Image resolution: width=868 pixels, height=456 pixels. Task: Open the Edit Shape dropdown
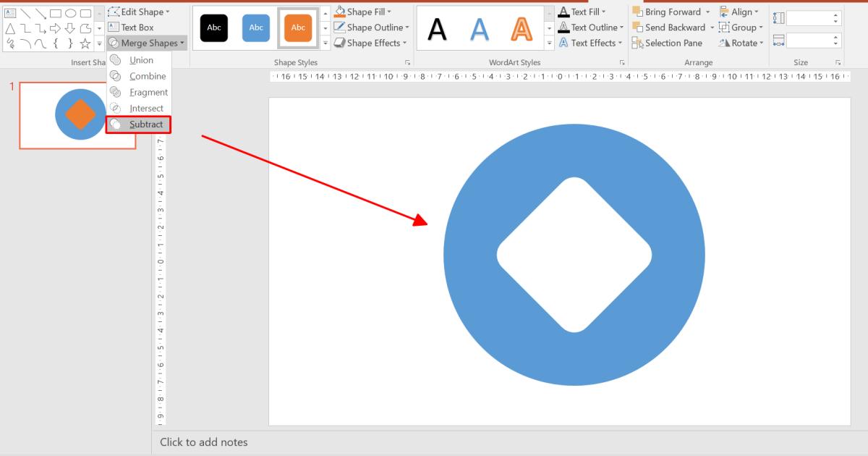(139, 11)
